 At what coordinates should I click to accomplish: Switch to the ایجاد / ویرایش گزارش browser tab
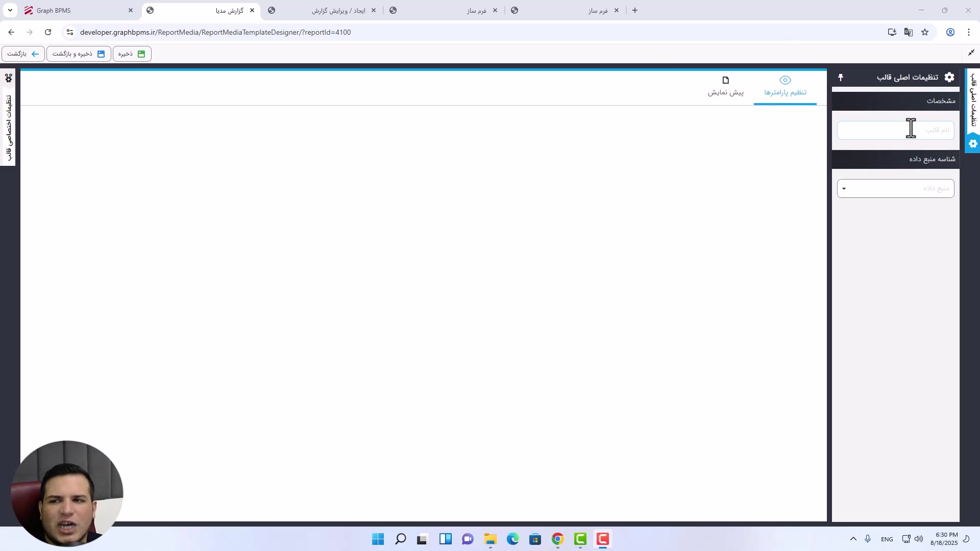click(338, 10)
